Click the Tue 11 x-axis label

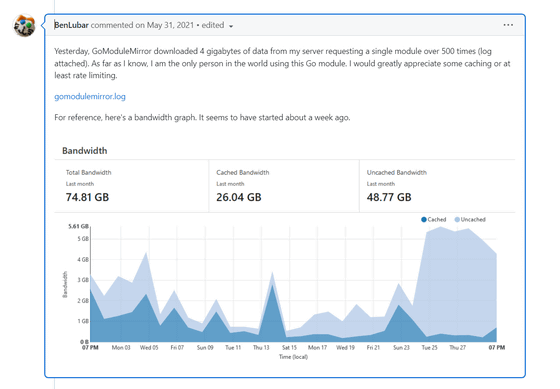click(x=233, y=348)
